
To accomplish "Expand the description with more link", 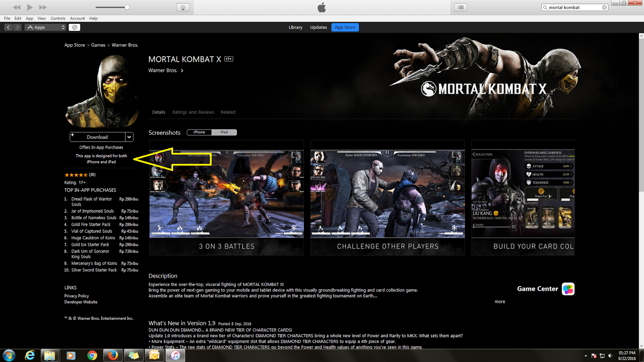I will (500, 302).
